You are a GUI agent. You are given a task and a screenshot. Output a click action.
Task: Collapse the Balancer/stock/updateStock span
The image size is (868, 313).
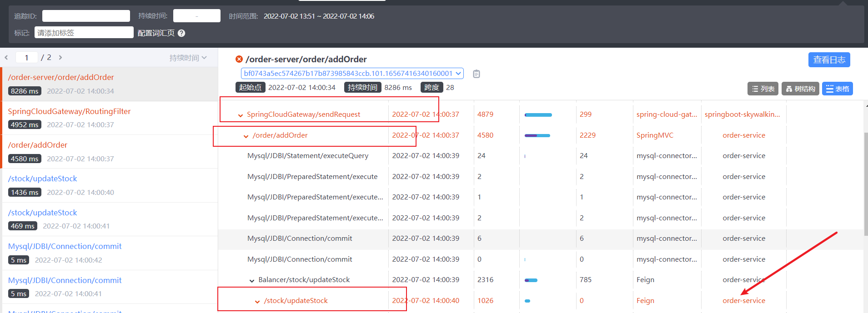pos(252,280)
